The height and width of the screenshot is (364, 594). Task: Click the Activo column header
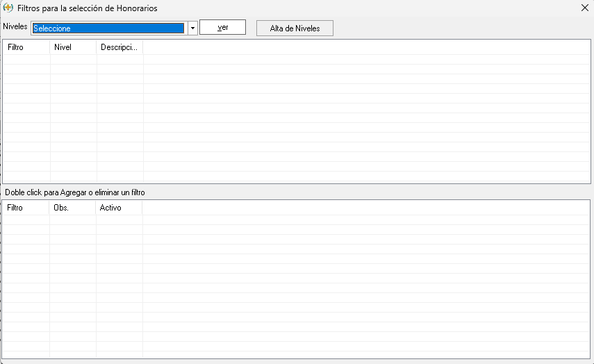[x=119, y=208]
